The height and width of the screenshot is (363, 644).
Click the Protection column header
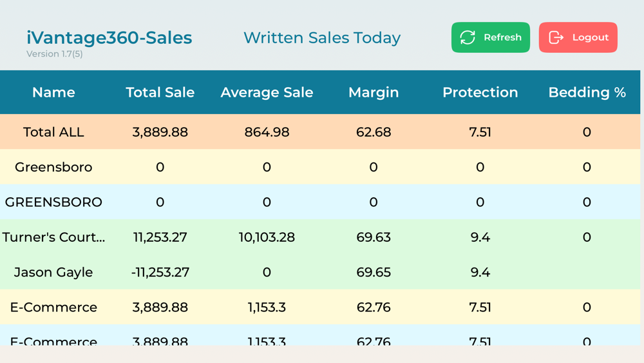click(480, 92)
